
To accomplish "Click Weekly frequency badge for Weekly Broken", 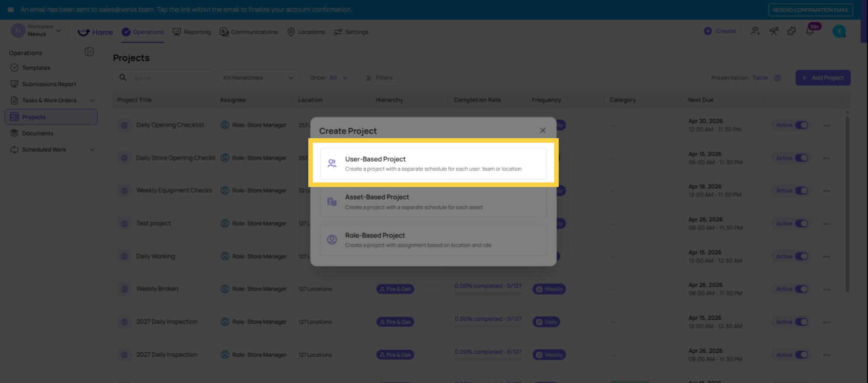I will (549, 289).
